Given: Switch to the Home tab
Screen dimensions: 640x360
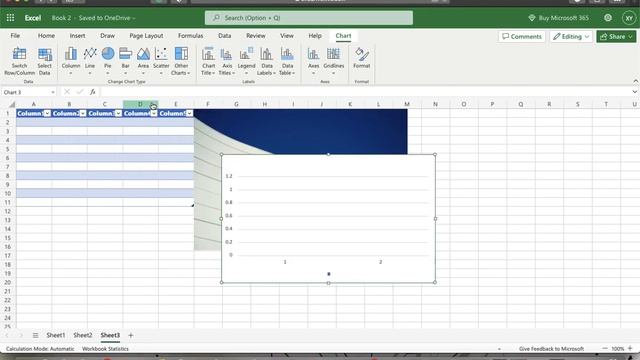Looking at the screenshot, I should (x=46, y=36).
